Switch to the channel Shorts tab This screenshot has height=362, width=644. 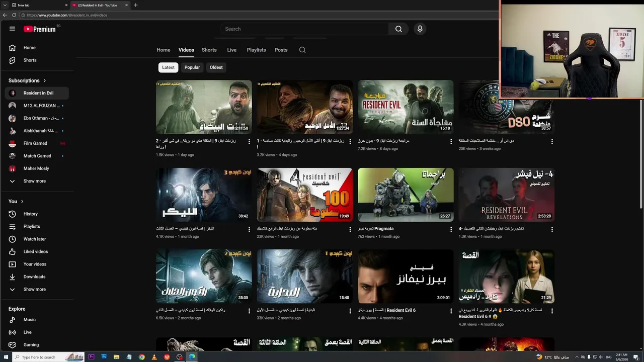coord(209,50)
